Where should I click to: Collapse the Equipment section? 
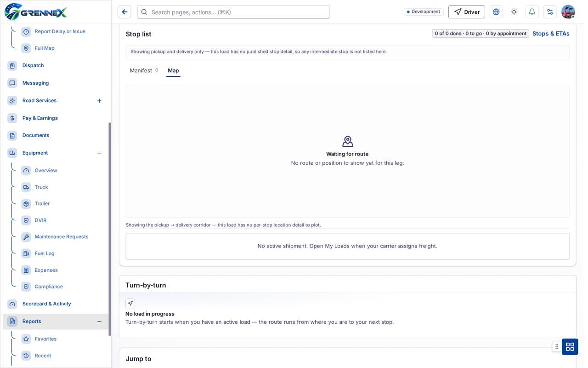(99, 153)
